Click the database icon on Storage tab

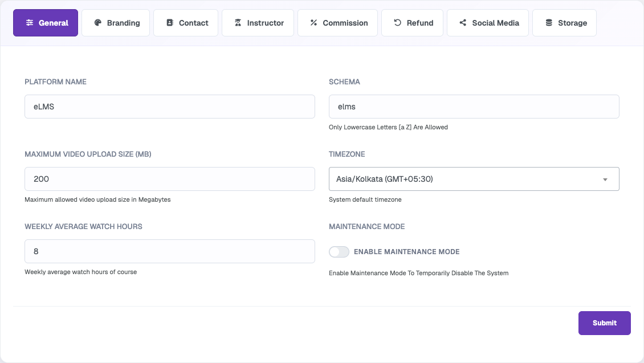pyautogui.click(x=549, y=23)
